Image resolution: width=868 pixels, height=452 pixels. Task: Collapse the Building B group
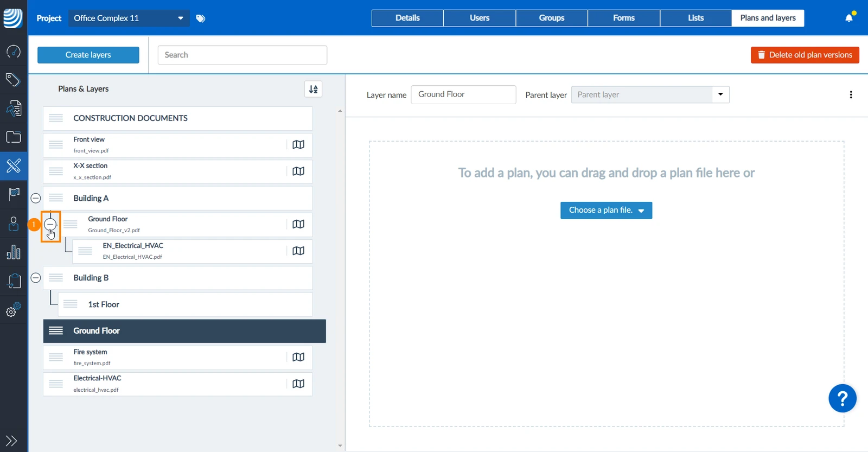coord(36,278)
